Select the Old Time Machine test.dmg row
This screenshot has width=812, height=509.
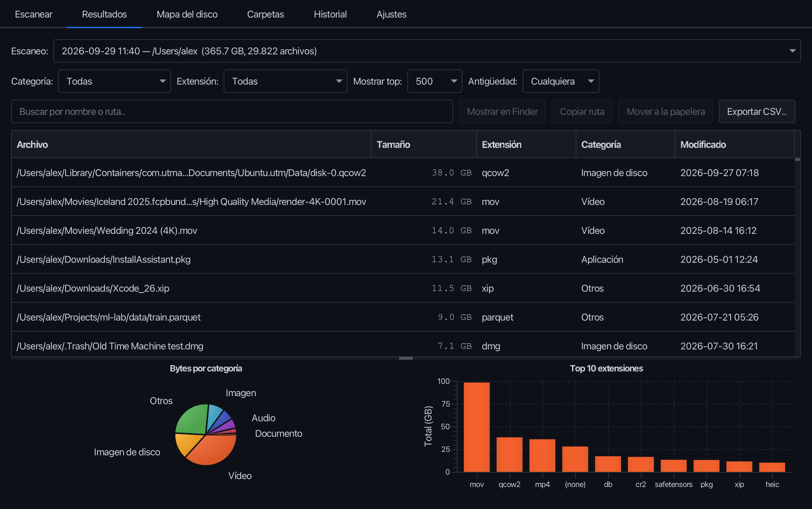pyautogui.click(x=403, y=345)
